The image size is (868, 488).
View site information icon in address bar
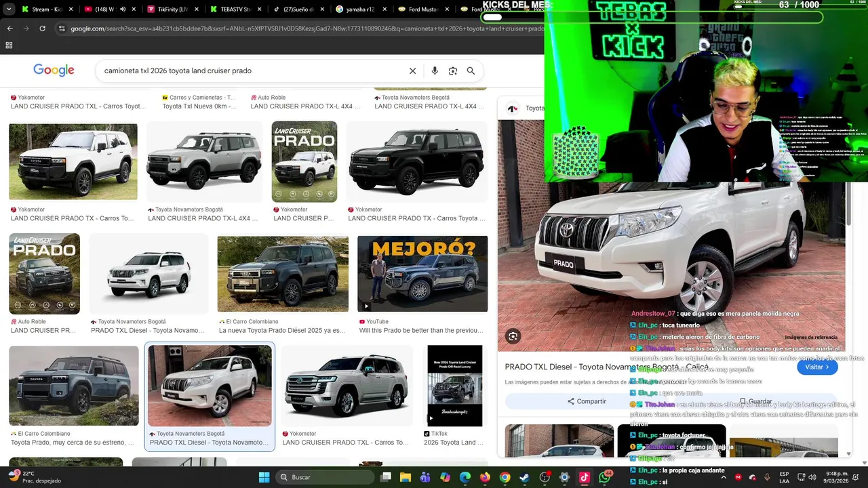click(x=62, y=28)
